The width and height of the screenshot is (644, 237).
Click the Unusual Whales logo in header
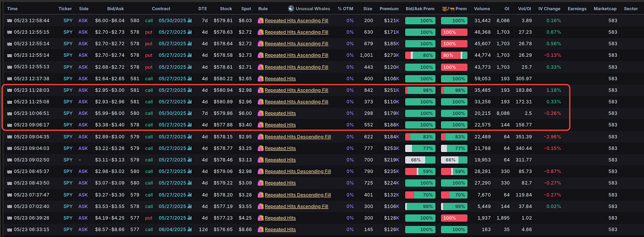tap(291, 9)
